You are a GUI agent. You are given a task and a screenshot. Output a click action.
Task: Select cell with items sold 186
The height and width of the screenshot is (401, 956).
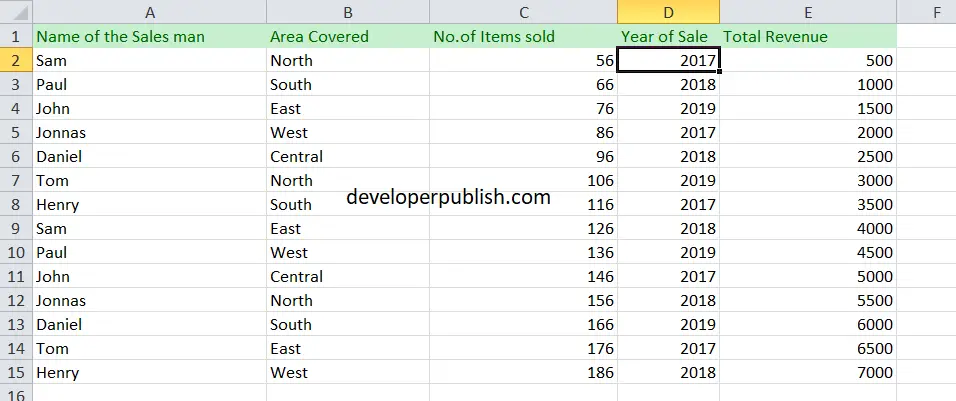523,372
